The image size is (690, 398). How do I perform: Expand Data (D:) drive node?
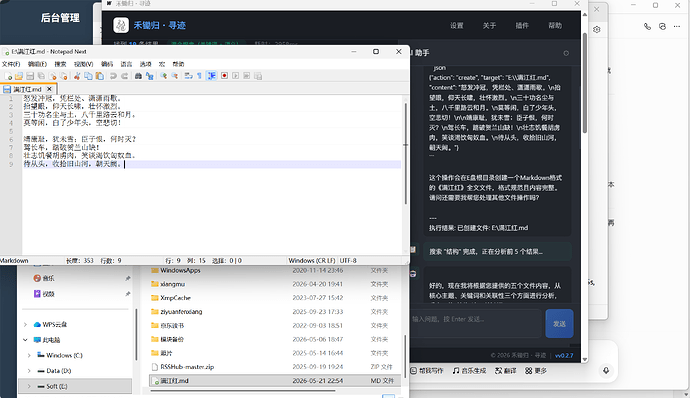coord(29,371)
